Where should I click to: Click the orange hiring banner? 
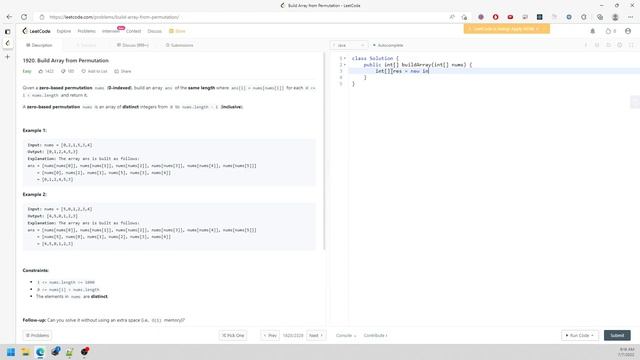507,29
